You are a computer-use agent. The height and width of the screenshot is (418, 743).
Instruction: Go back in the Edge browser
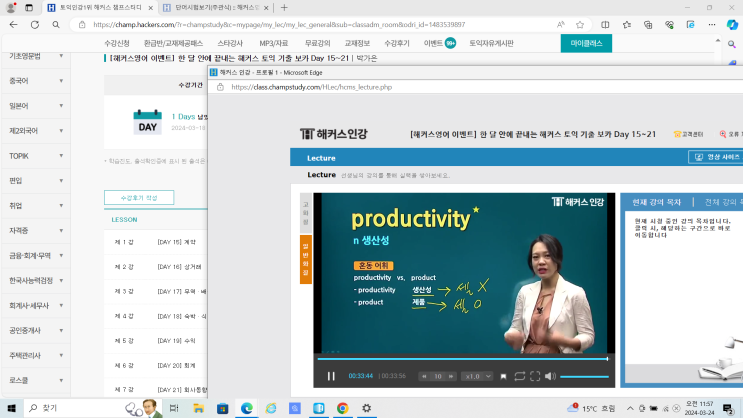13,25
